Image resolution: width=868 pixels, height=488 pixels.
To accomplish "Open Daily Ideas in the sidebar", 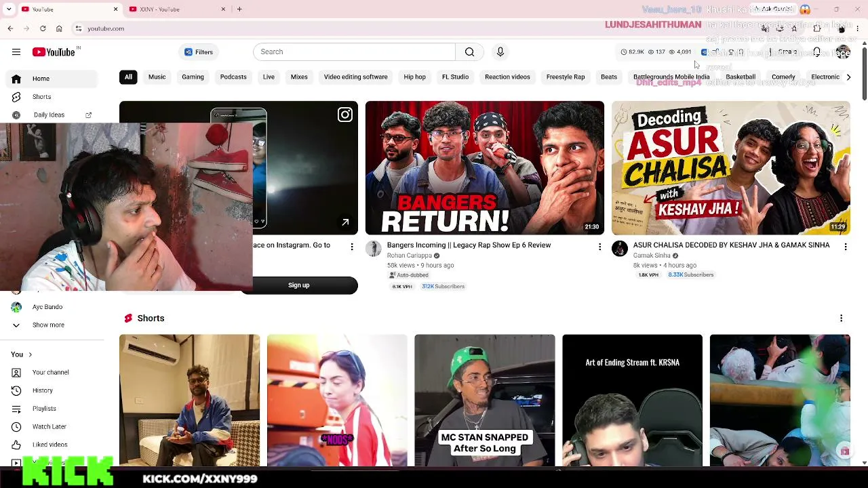I will click(x=52, y=115).
